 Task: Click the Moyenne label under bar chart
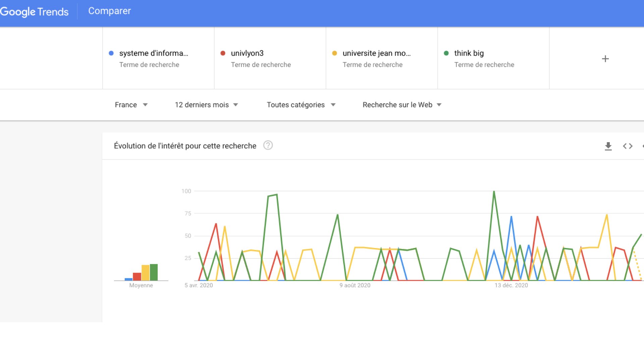tap(141, 285)
